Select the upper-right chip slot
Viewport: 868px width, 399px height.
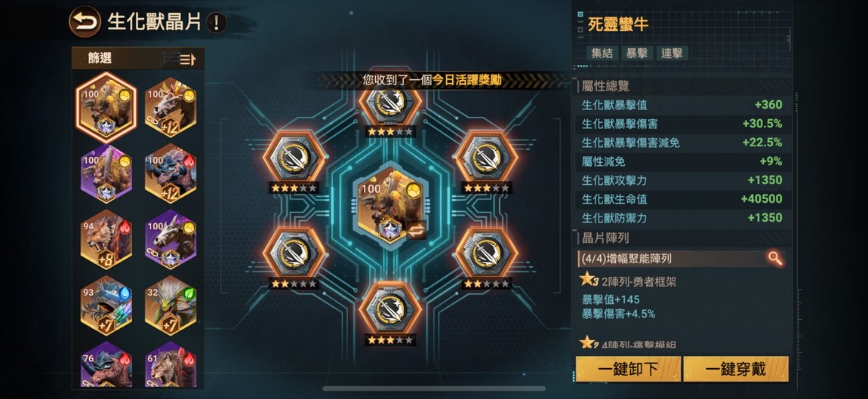[x=487, y=158]
